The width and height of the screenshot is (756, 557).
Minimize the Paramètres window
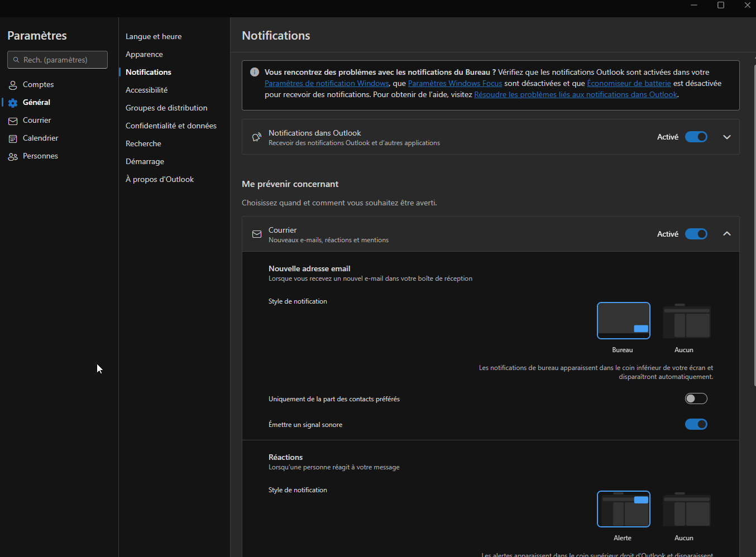(x=694, y=5)
